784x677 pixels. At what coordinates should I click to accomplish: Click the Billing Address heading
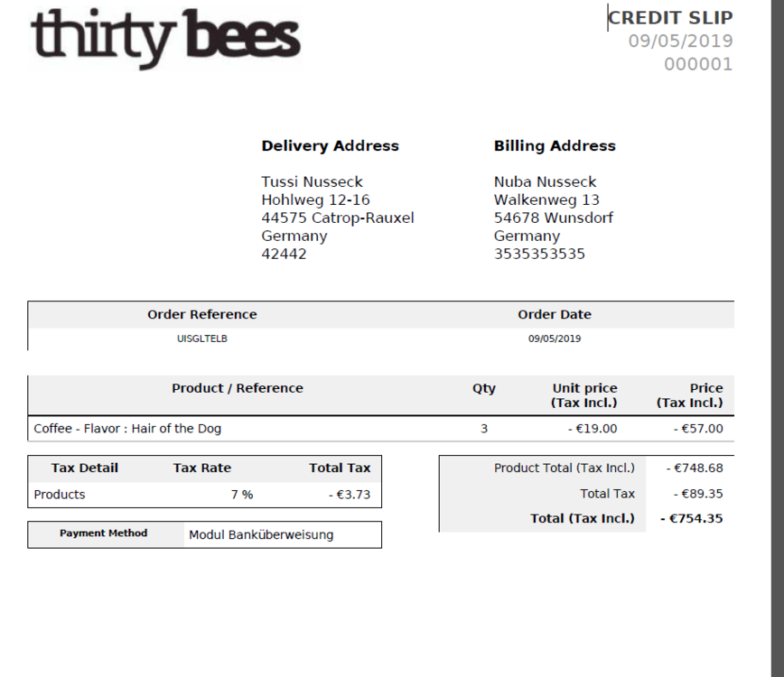[555, 145]
